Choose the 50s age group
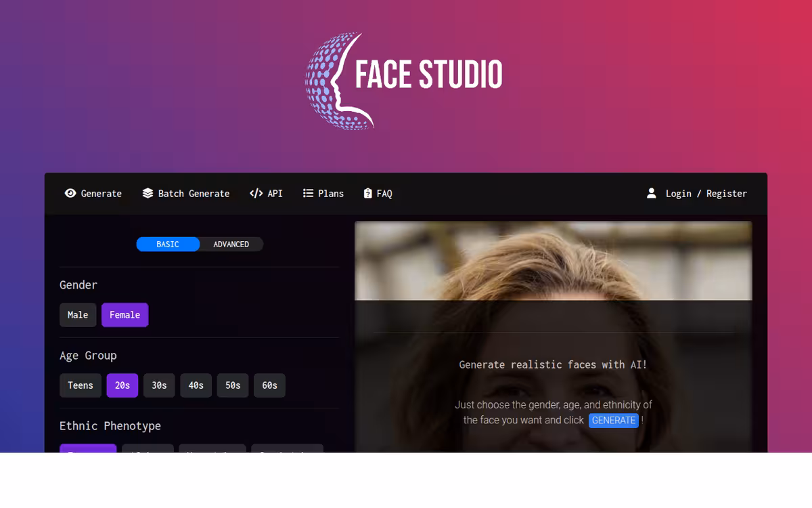This screenshot has width=812, height=508. (x=233, y=385)
